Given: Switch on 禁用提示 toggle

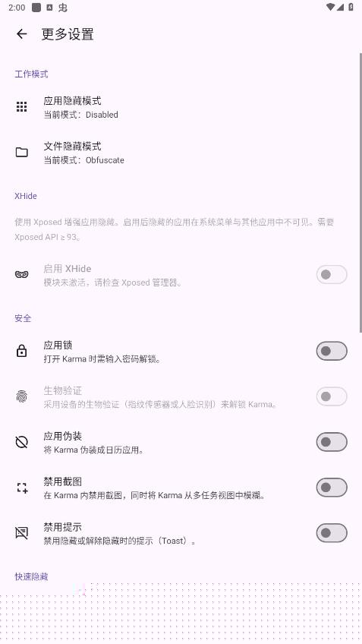Looking at the screenshot, I should [x=332, y=533].
